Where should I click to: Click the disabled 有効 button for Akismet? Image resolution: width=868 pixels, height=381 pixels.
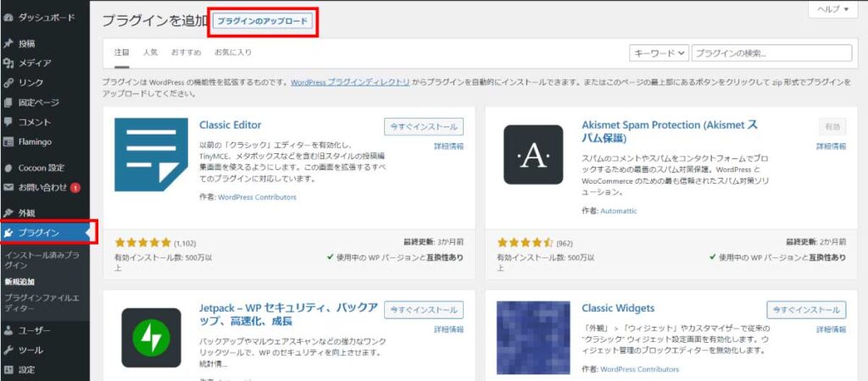pos(832,127)
